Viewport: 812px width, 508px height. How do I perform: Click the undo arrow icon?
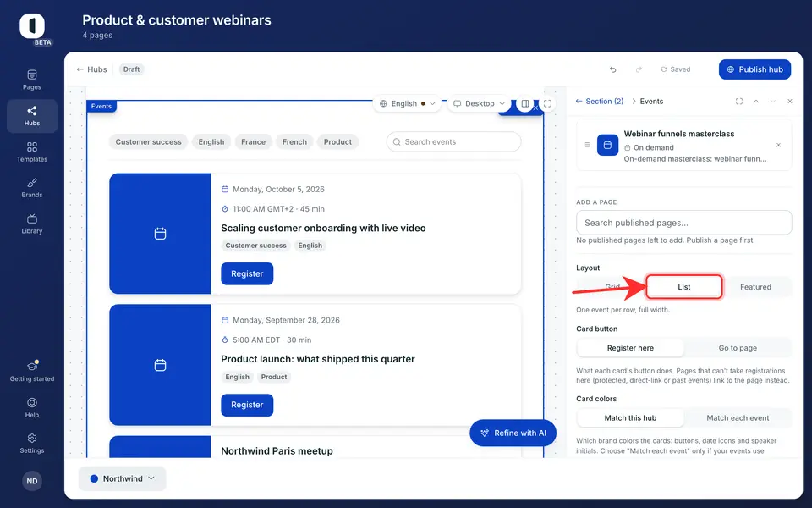coord(613,69)
